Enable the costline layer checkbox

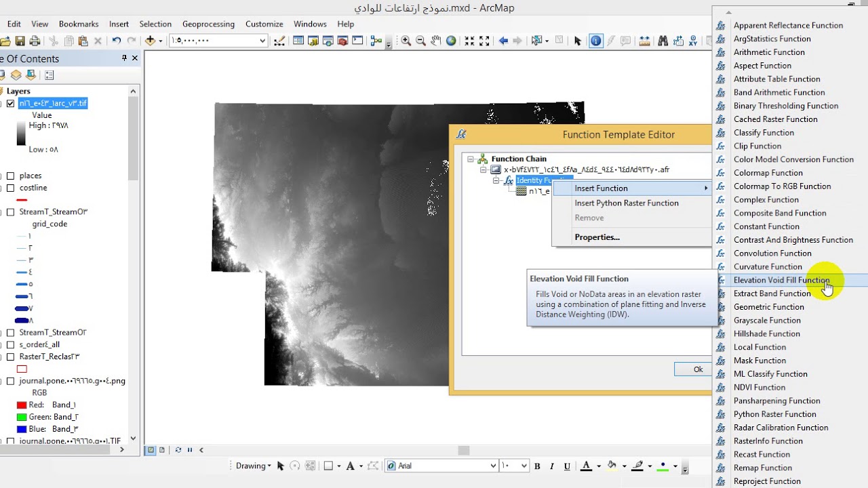pos(10,188)
